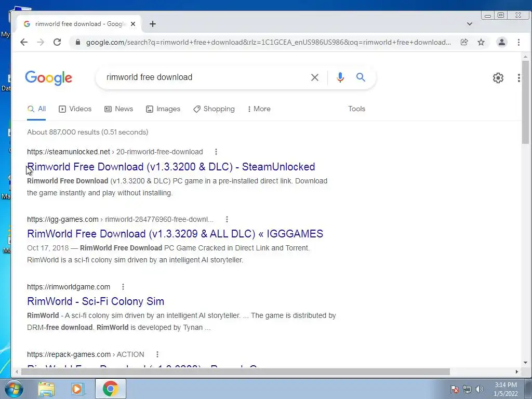Share this page with the share icon
This screenshot has height=399, width=532.
[x=464, y=42]
